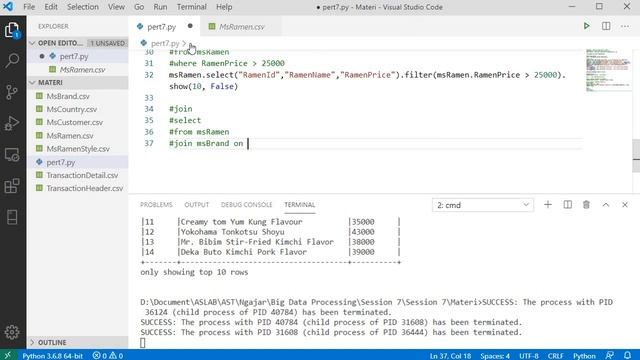Open MsRamenStyle.csv in the explorer
The width and height of the screenshot is (640, 360).
point(78,149)
